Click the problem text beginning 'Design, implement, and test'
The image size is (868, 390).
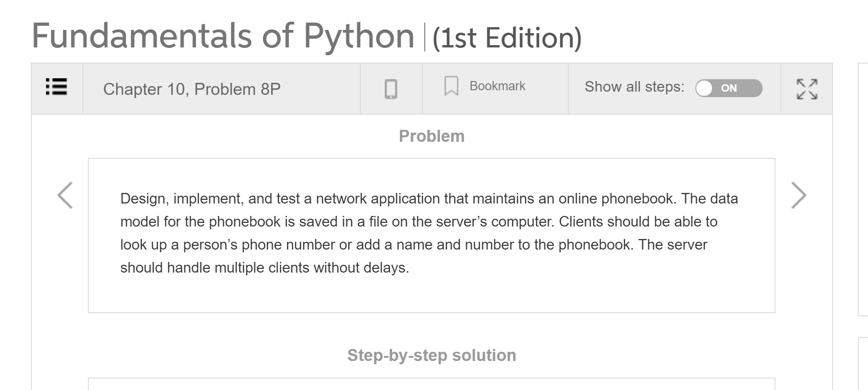(x=429, y=233)
